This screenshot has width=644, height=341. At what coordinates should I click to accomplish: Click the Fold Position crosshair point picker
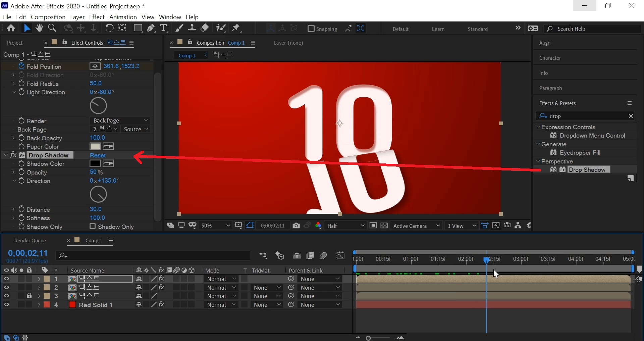(95, 66)
